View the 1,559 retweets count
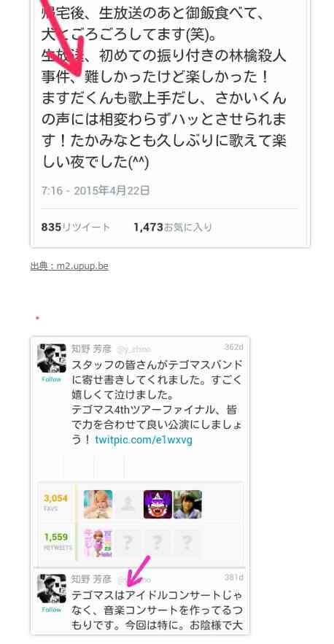This screenshot has width=334, height=644. pyautogui.click(x=56, y=537)
